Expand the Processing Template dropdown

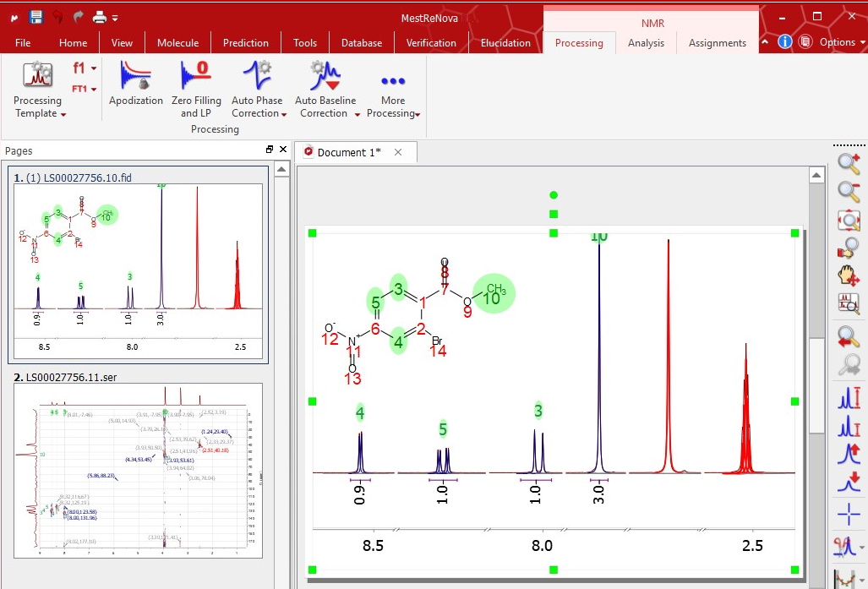(63, 114)
